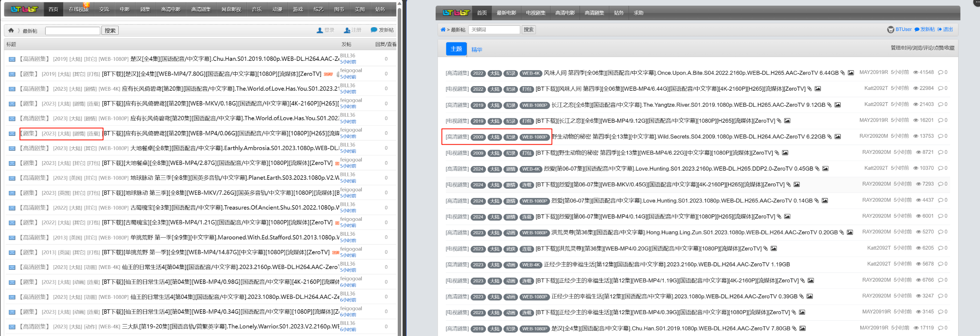The width and height of the screenshot is (980, 336).
Task: Click poster BILL36 on 大地餐桌 Earthly.Ambrosia row
Action: (x=348, y=145)
